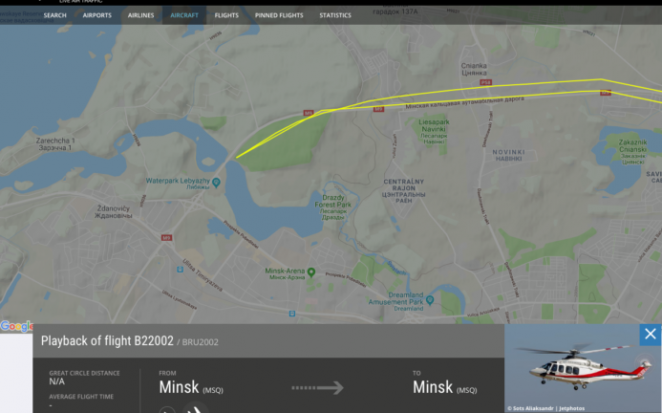Click the Waterpark Lebyazhy map pin

(x=216, y=182)
